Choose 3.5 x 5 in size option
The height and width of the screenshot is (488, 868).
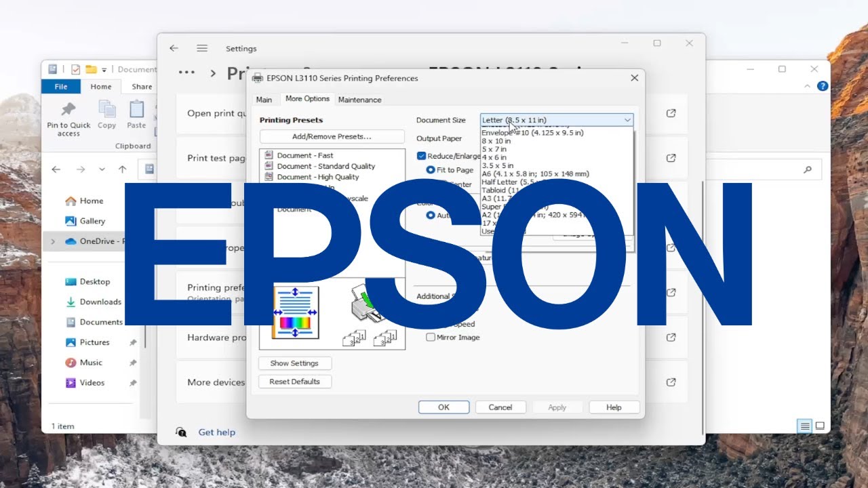coord(498,165)
